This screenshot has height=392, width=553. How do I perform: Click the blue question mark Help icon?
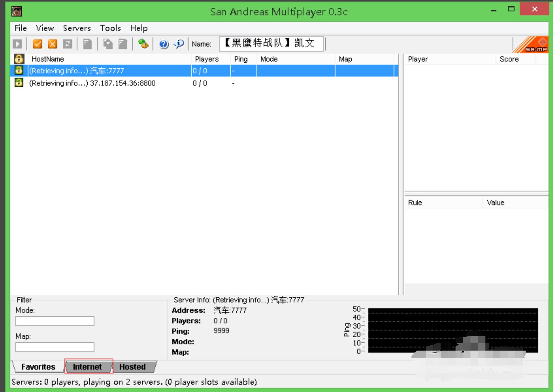pos(164,44)
